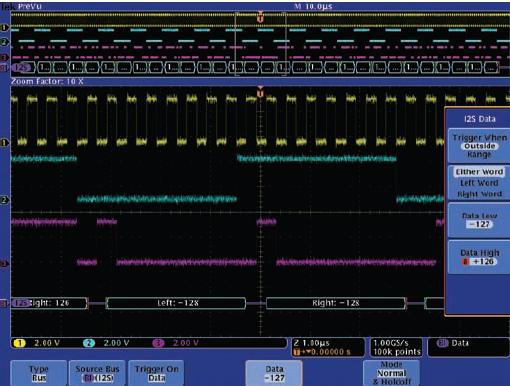The image size is (510, 386).
Task: Select the Type Bus bottom menu button
Action: point(39,373)
